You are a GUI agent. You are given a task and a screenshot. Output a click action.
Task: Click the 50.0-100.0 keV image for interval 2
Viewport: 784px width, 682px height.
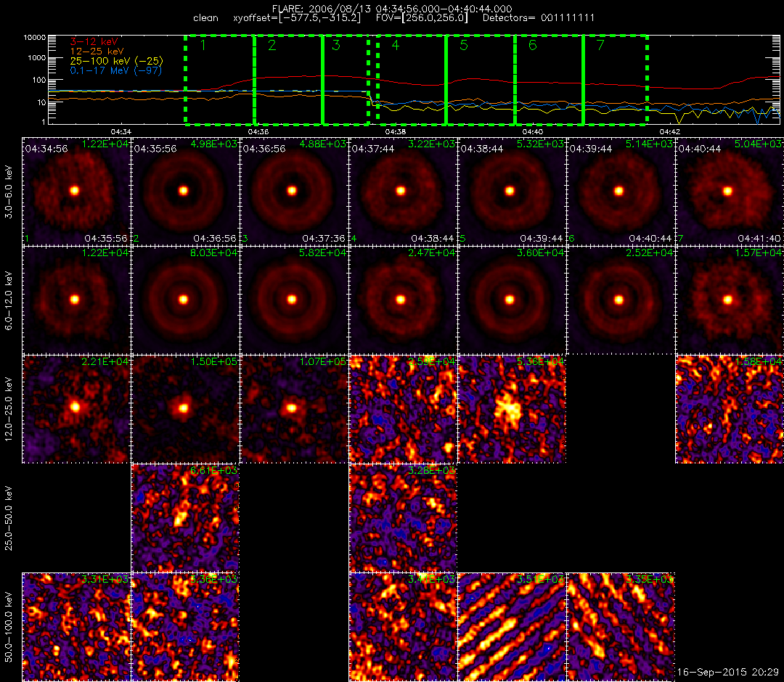coord(185,627)
